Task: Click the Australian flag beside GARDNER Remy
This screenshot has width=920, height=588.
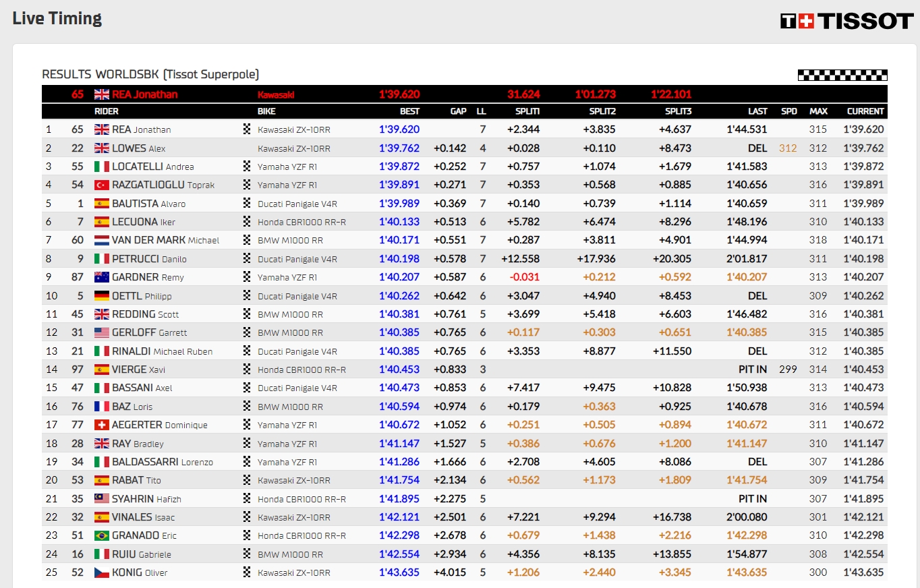Action: pyautogui.click(x=101, y=277)
